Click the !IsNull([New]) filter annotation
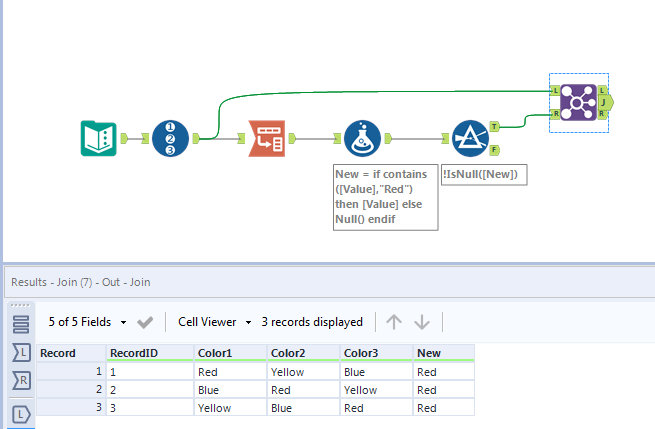Screen dimensions: 655x429 pos(484,175)
